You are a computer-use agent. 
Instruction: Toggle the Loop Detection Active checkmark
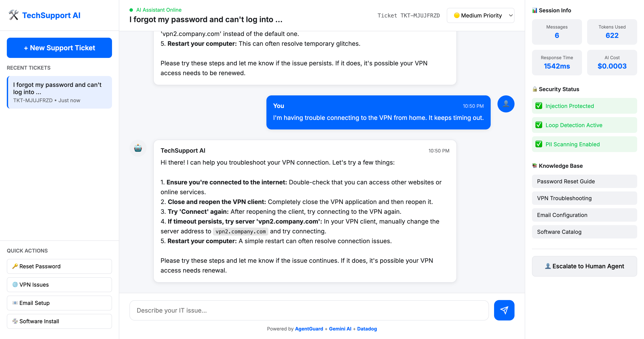[x=539, y=125]
